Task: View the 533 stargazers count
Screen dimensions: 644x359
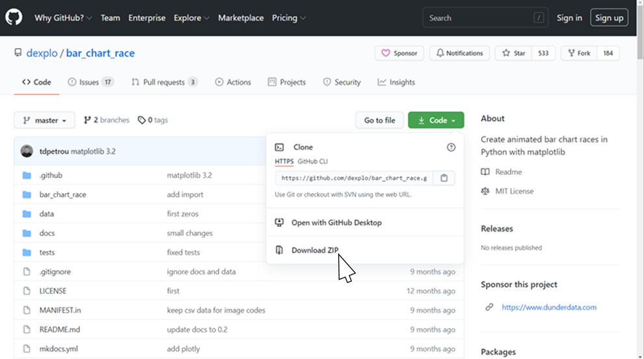Action: 543,53
